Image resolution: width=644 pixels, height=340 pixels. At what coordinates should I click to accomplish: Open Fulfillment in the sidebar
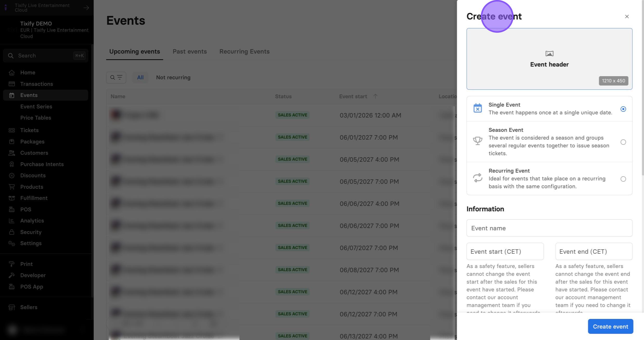tap(46, 198)
